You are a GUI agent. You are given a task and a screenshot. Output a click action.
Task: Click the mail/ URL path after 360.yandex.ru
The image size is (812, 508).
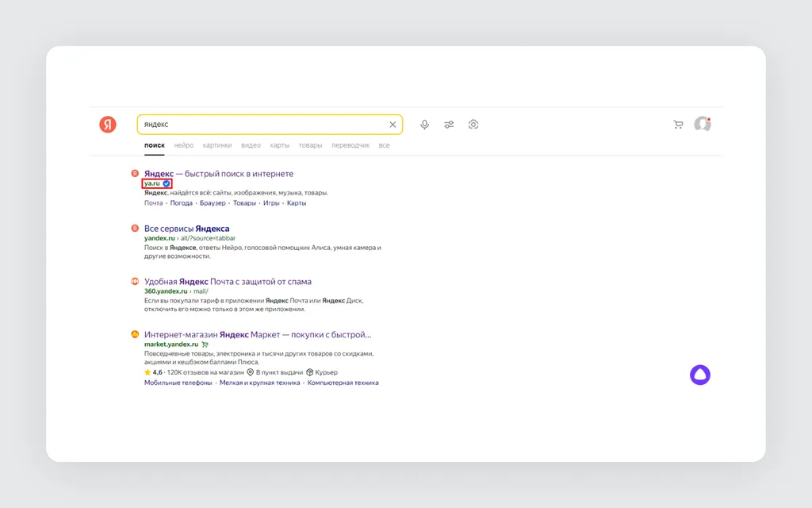[201, 291]
